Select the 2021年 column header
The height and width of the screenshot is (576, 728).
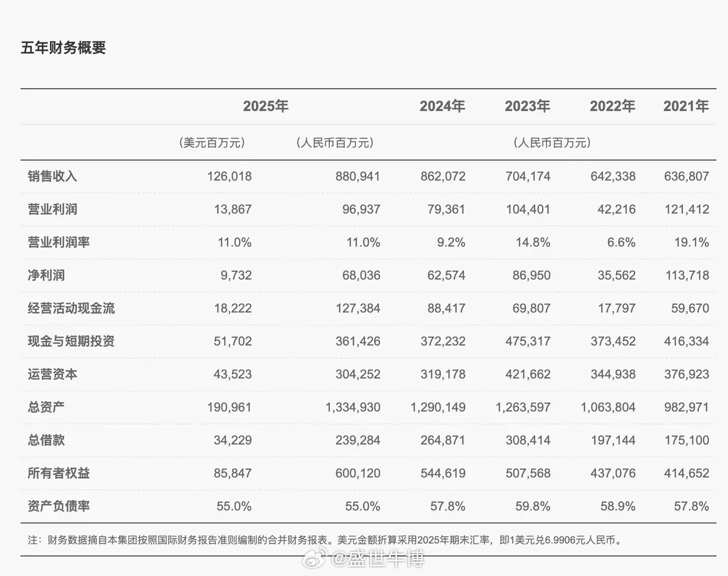coord(686,106)
